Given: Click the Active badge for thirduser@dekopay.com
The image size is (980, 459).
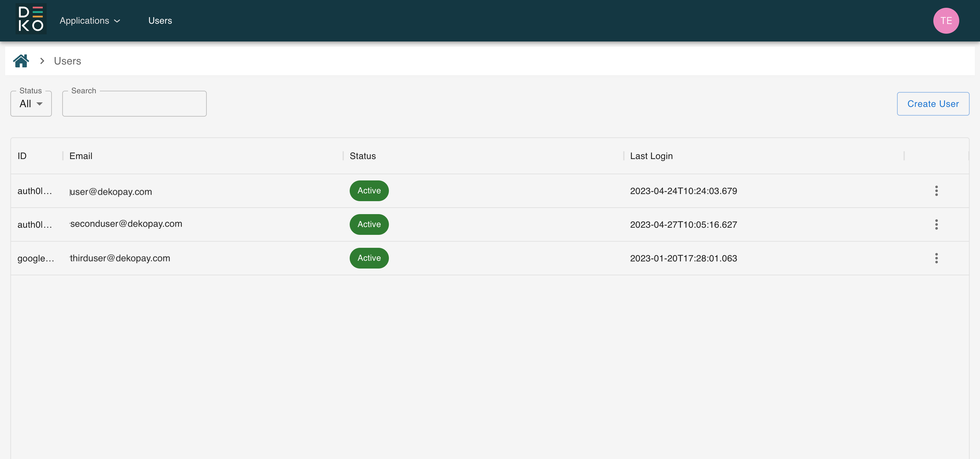Looking at the screenshot, I should tap(369, 258).
